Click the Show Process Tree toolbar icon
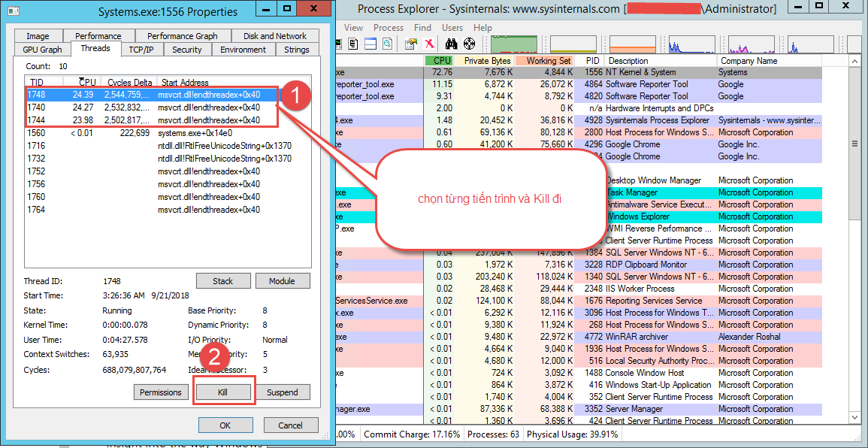 tap(353, 43)
